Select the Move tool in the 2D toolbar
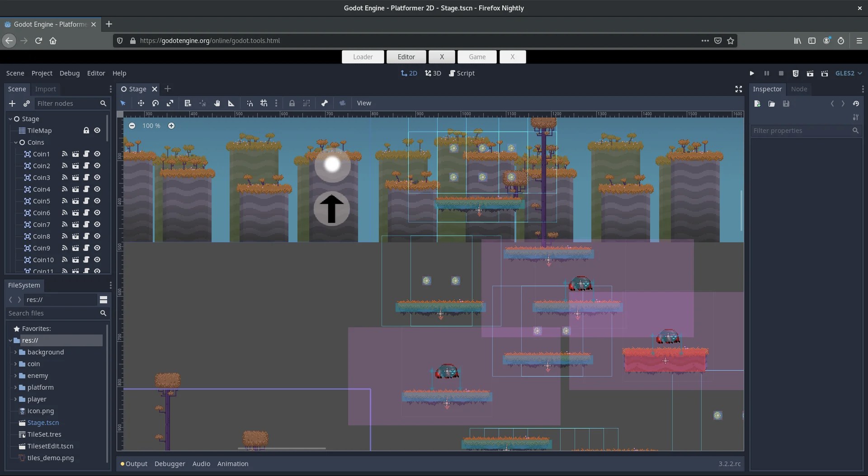Viewport: 868px width, 476px height. [x=141, y=103]
